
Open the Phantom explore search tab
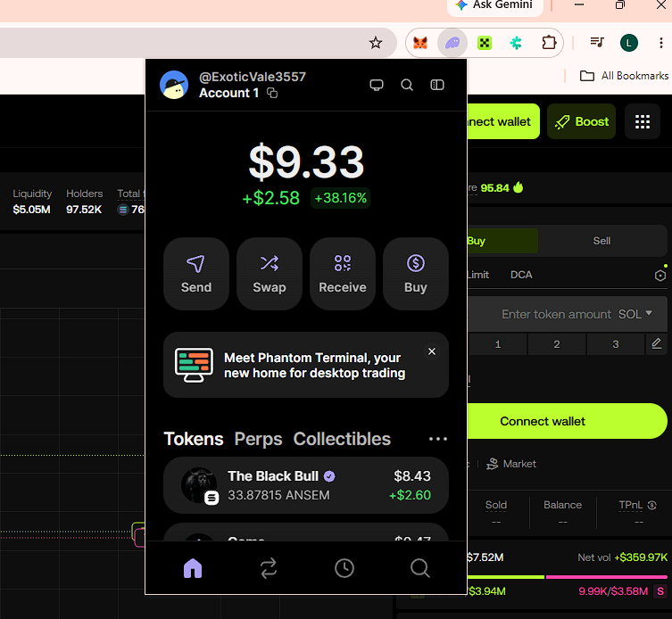tap(420, 568)
